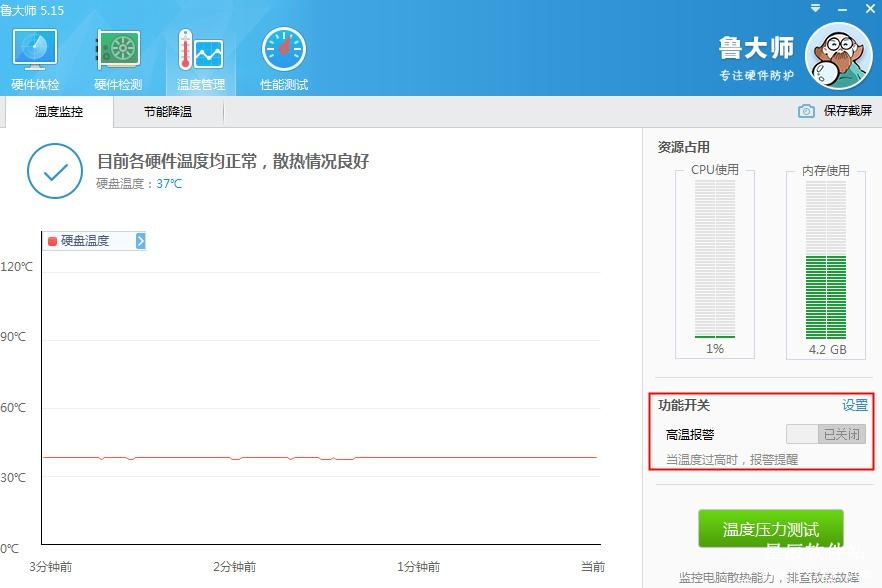
Task: Switch to the 温度监控 tab
Action: pos(58,111)
